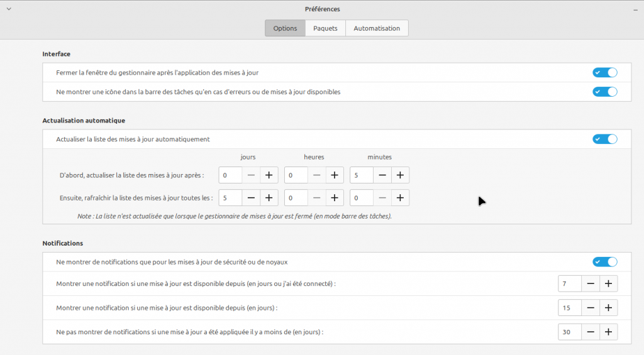Toggle notifications only for security or kernel updates
Viewport: 644px width, 355px height.
pos(604,261)
